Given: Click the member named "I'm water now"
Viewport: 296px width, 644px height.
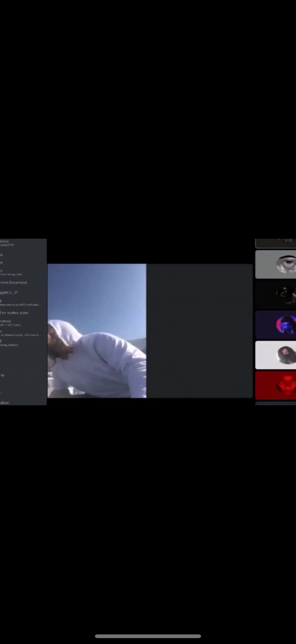Looking at the screenshot, I should [x=14, y=313].
